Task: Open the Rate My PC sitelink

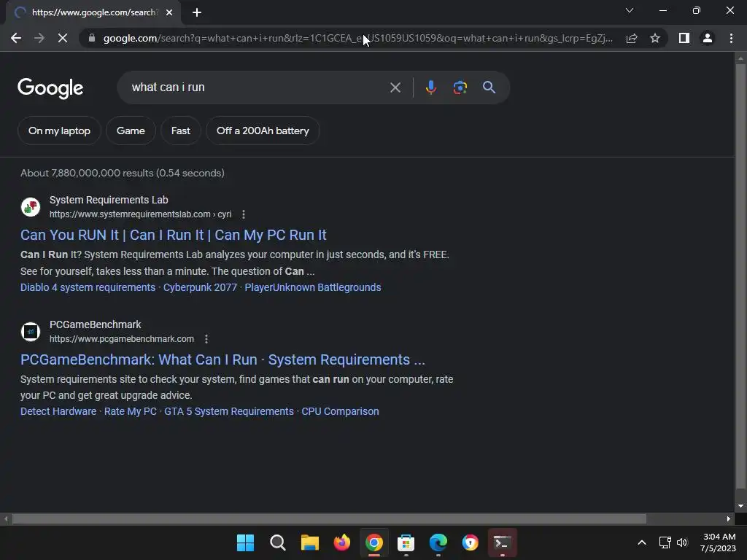Action: coord(131,411)
